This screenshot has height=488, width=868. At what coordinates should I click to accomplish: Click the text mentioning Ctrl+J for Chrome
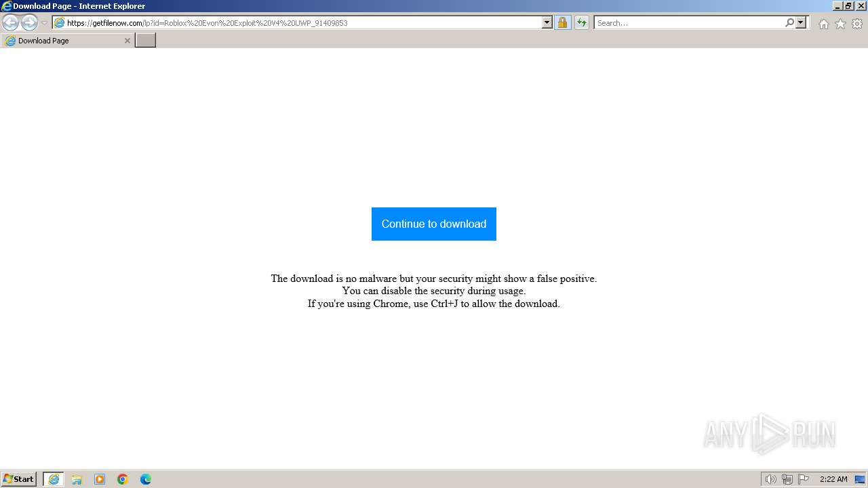(x=434, y=304)
